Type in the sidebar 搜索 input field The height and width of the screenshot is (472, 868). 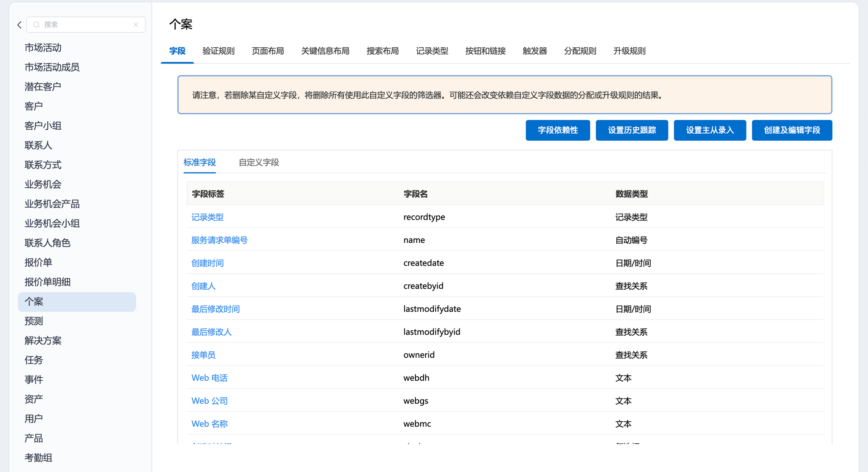tap(87, 25)
